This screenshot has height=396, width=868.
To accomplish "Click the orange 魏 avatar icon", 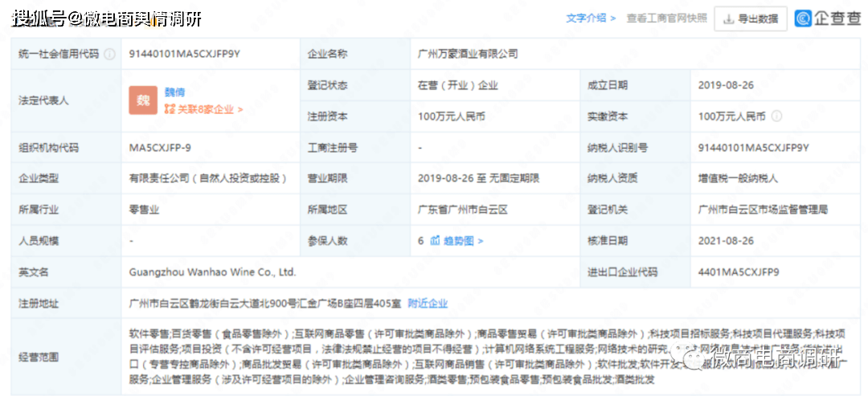I will [143, 100].
